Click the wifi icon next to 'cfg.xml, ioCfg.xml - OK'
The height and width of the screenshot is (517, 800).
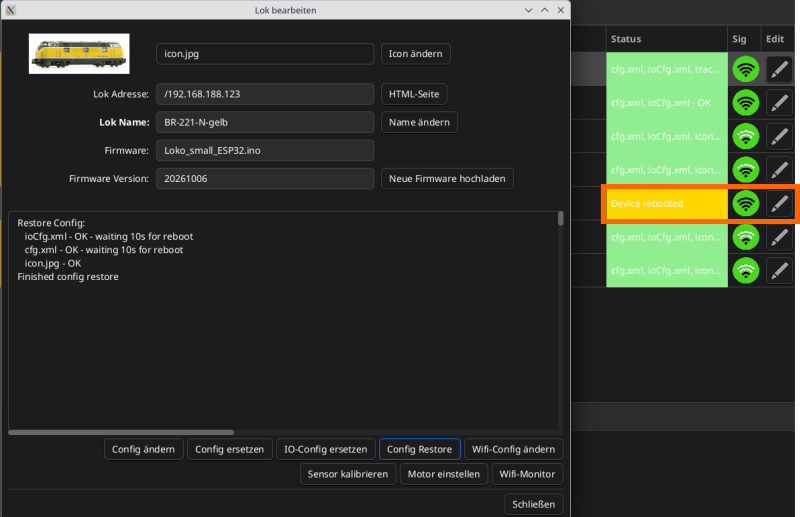[745, 103]
